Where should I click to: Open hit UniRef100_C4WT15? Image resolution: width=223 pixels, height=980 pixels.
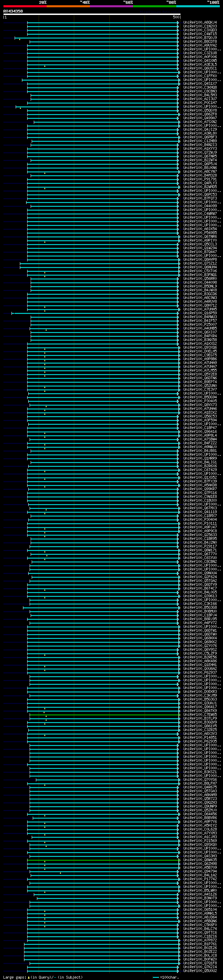(200, 34)
